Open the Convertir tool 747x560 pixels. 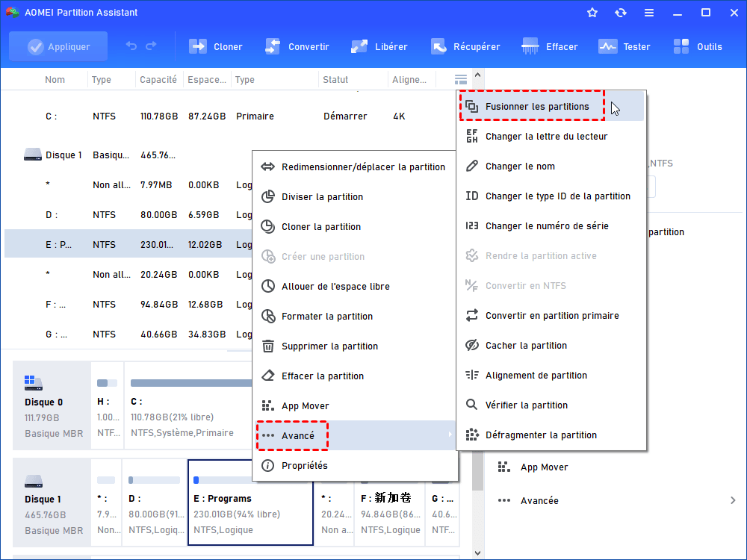(297, 46)
